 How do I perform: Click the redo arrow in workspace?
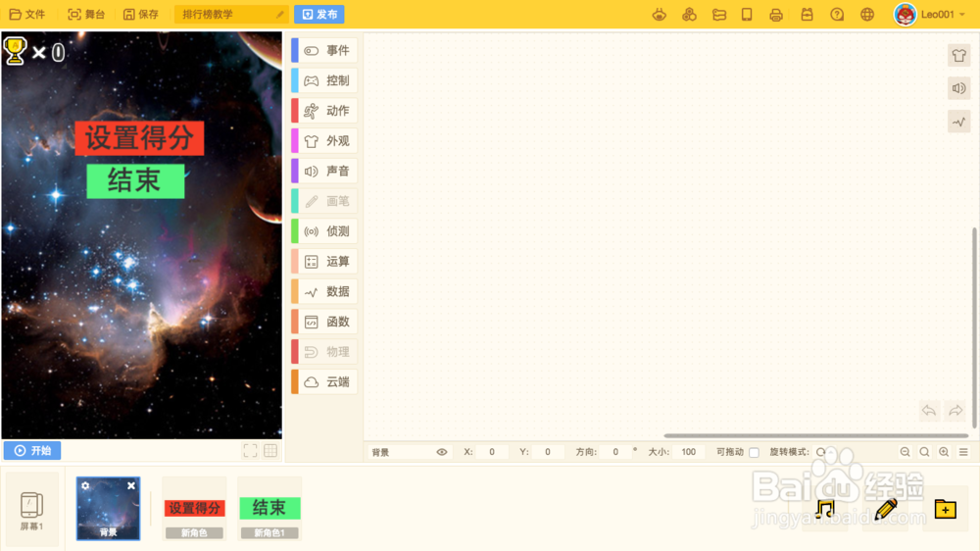coord(955,411)
